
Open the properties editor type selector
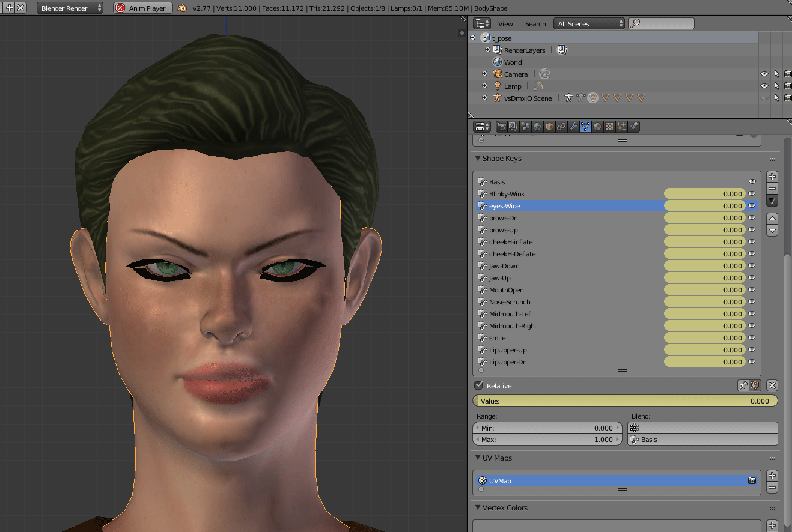[x=482, y=127]
